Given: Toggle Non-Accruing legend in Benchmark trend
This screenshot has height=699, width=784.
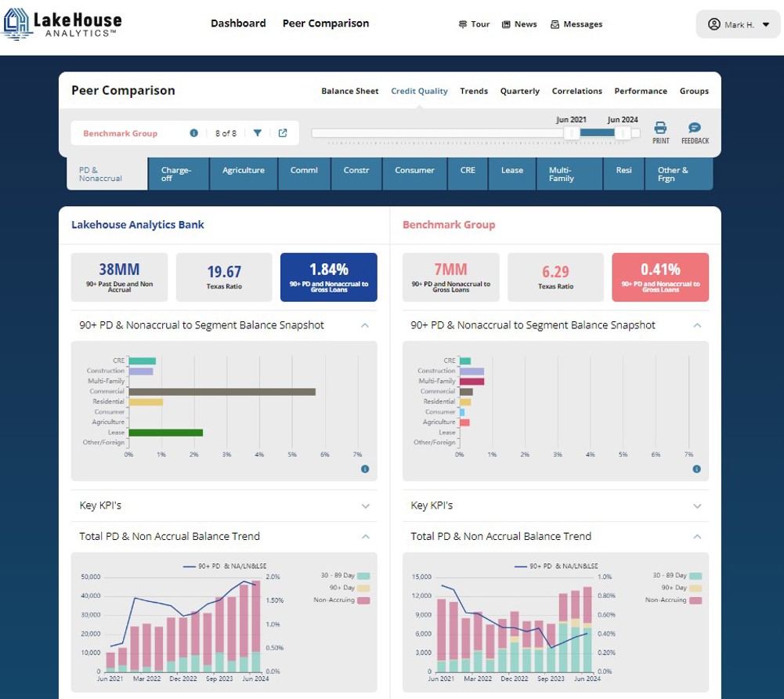Looking at the screenshot, I should click(x=673, y=600).
